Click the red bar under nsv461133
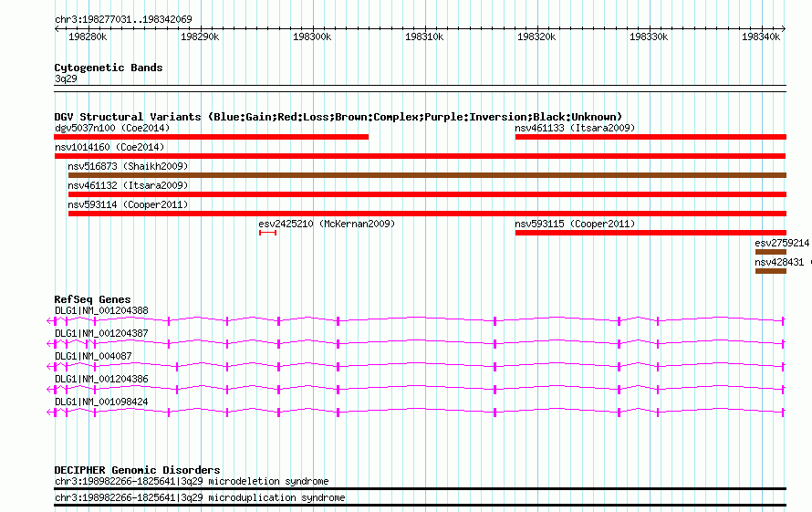The image size is (812, 512). coord(651,137)
